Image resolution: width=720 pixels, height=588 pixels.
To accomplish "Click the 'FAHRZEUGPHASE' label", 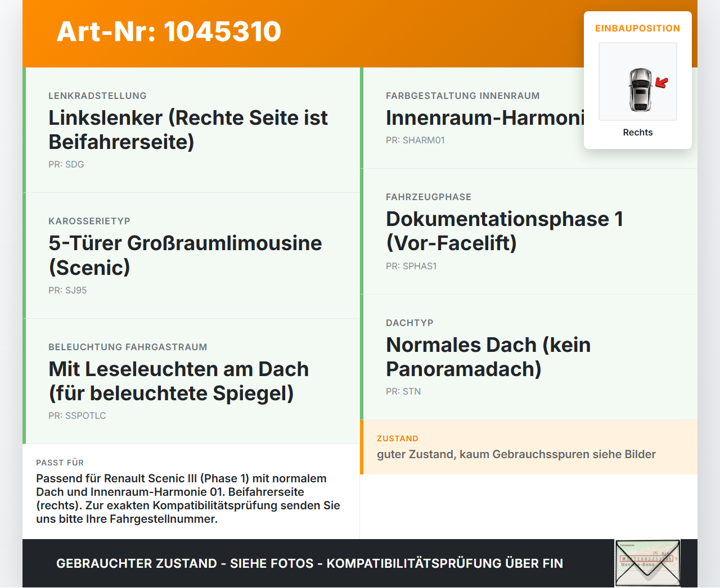I will tap(429, 197).
